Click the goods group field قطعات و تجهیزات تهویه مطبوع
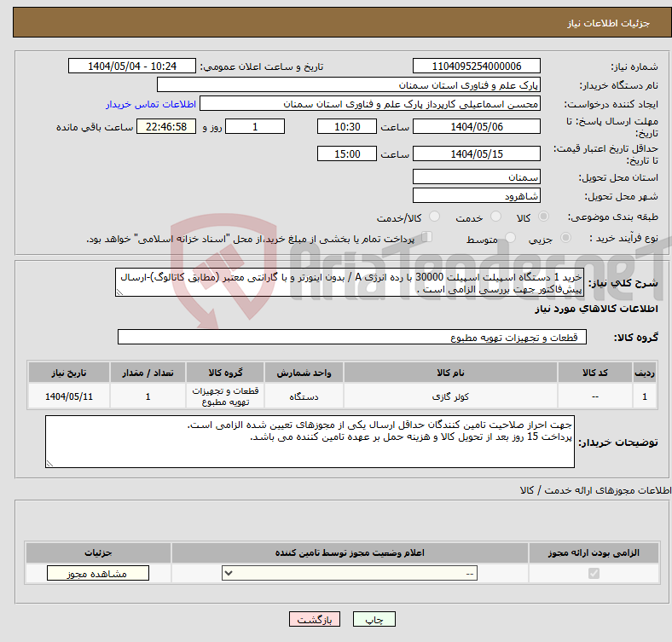The width and height of the screenshot is (672, 642). pos(352,337)
